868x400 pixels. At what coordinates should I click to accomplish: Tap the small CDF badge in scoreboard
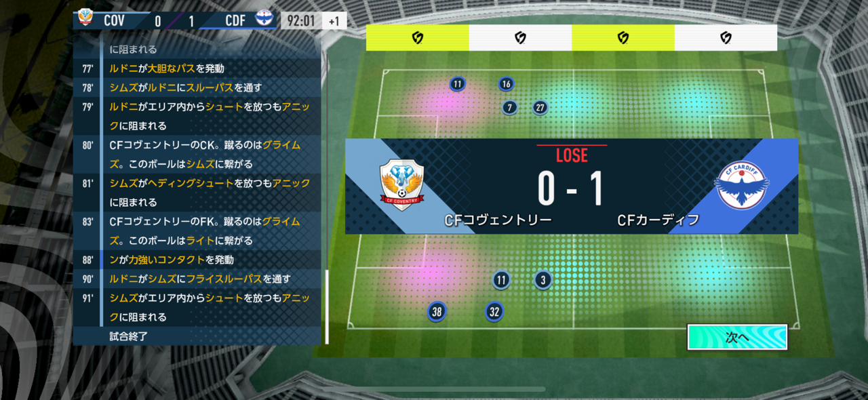pyautogui.click(x=263, y=18)
